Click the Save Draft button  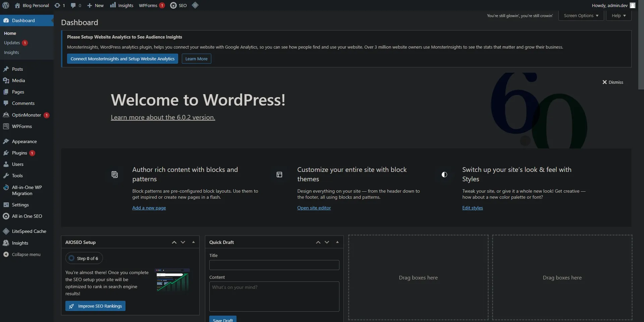pyautogui.click(x=223, y=319)
